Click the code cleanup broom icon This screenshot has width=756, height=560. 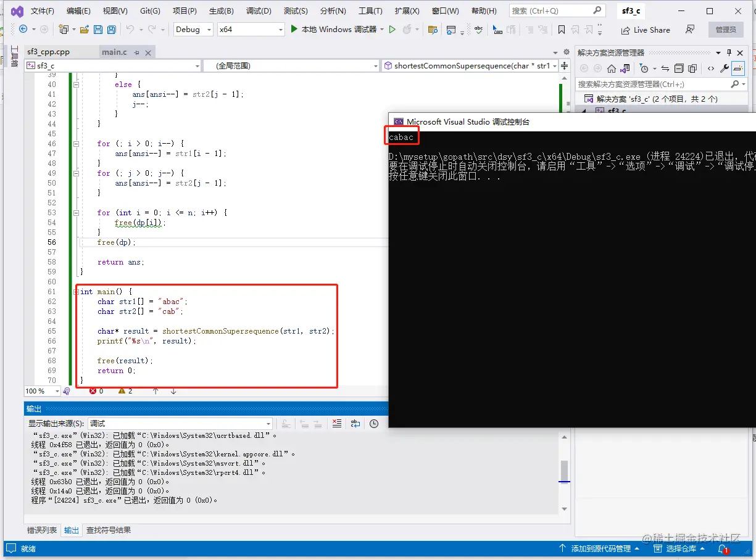point(67,391)
